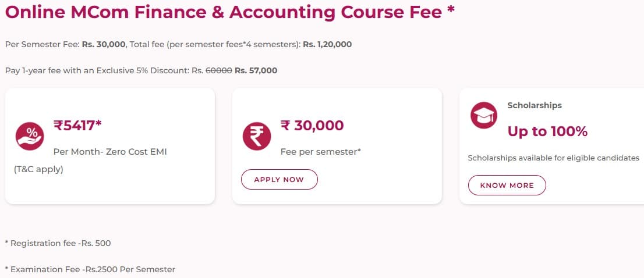This screenshot has width=644, height=278.
Task: Click the struck-through 60000 price
Action: pyautogui.click(x=219, y=70)
